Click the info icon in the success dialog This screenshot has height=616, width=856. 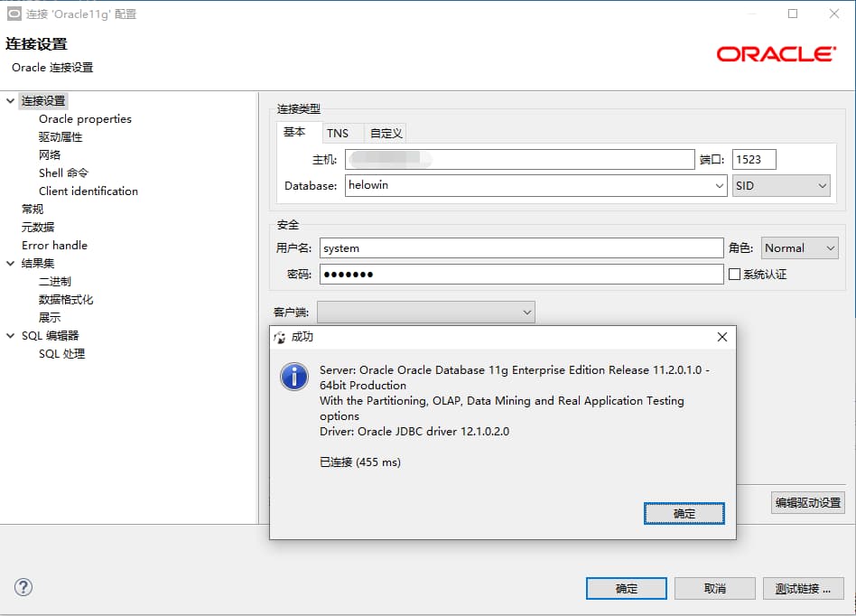(293, 378)
